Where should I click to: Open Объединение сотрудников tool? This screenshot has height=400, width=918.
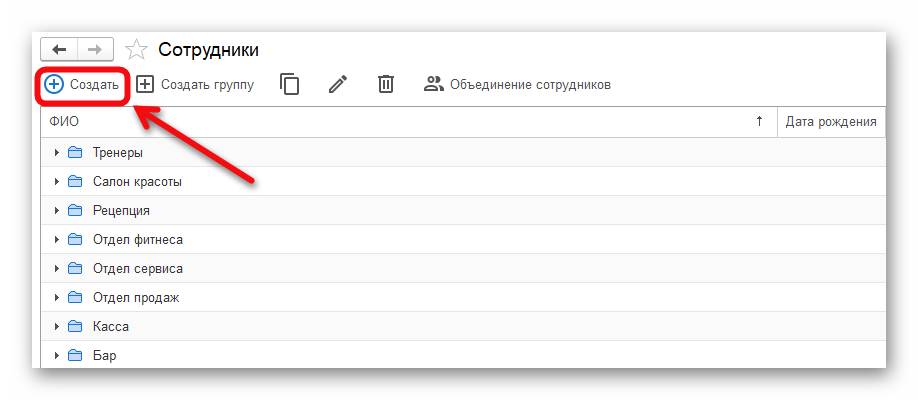(x=517, y=85)
